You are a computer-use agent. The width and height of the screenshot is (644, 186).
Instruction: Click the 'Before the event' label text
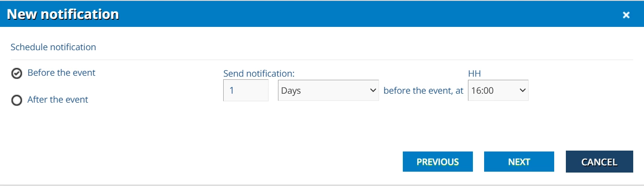[62, 73]
